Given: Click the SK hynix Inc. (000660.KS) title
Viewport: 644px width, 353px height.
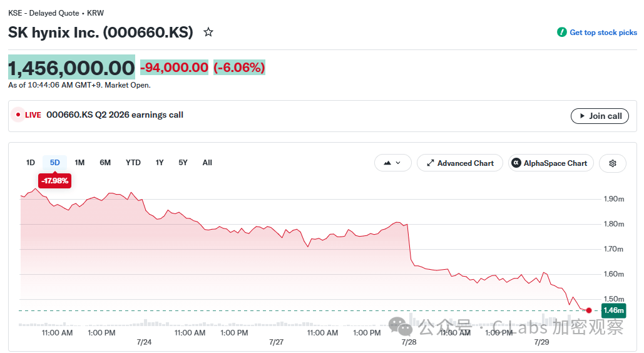Looking at the screenshot, I should pos(101,32).
